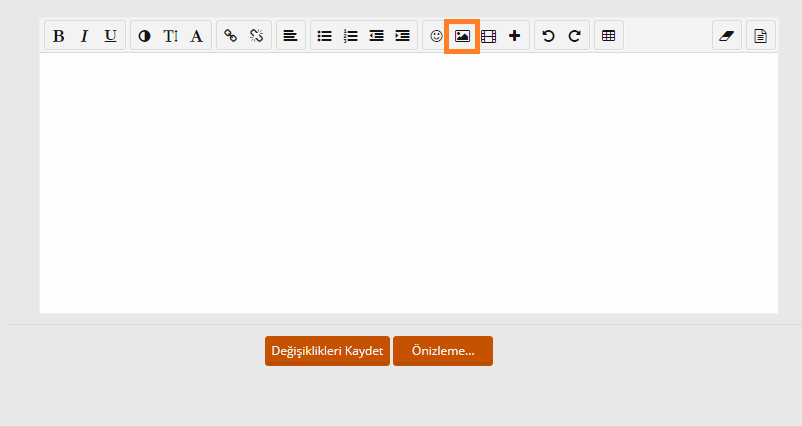The height and width of the screenshot is (426, 802).
Task: Remove formatting with the eraser icon
Action: point(727,36)
